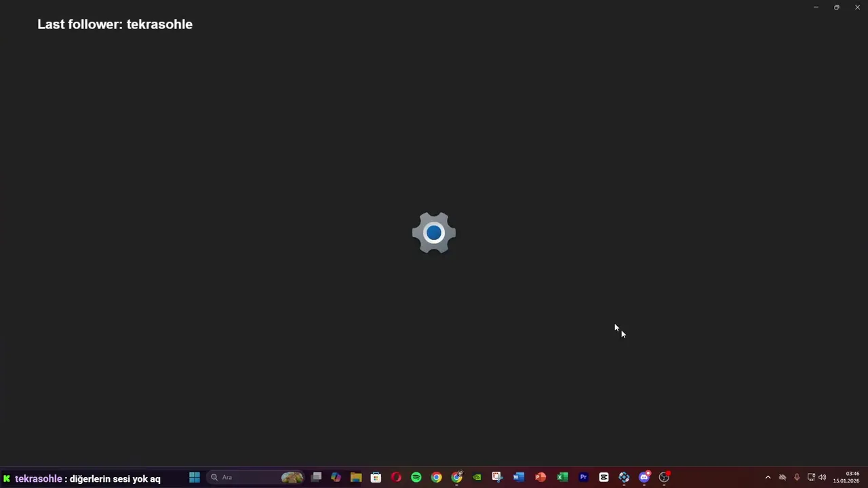Open OBS Studio recording icon
The width and height of the screenshot is (868, 488).
point(665,477)
